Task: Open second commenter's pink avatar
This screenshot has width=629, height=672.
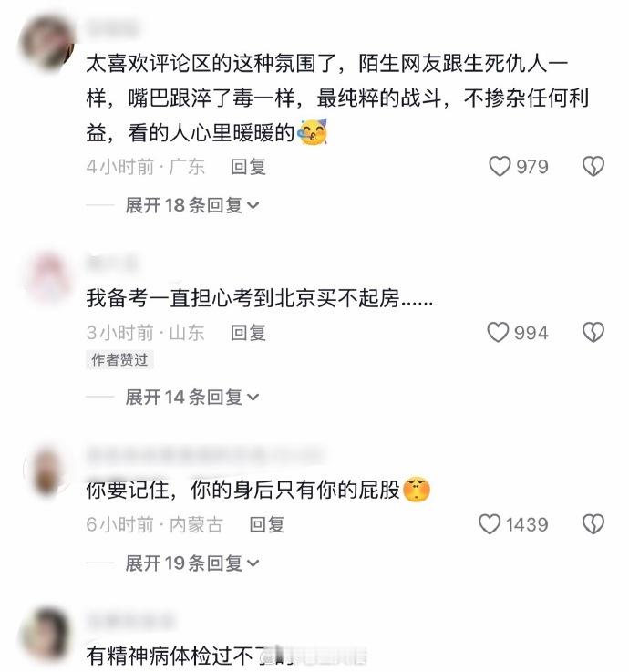Action: [48, 278]
